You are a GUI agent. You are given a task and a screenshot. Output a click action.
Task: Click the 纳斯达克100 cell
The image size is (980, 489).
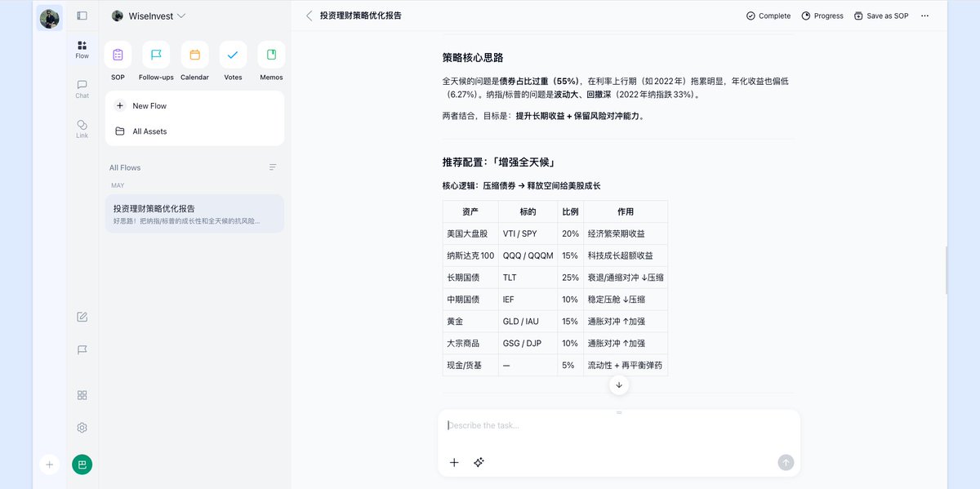tap(470, 256)
